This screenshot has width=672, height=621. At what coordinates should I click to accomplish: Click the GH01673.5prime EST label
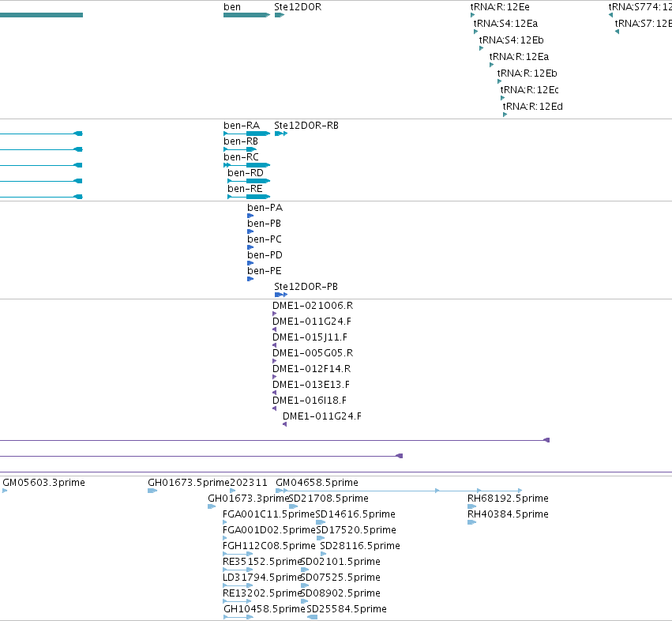coord(189,483)
